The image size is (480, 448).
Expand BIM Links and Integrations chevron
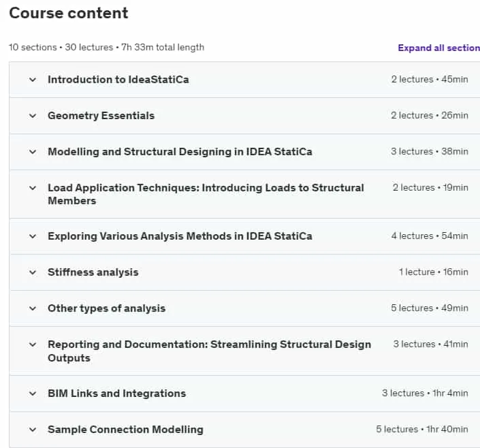33,394
